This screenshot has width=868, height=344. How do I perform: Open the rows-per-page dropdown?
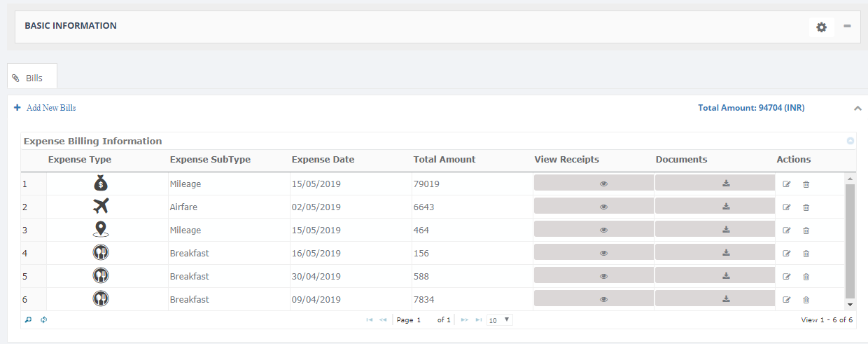pos(500,319)
